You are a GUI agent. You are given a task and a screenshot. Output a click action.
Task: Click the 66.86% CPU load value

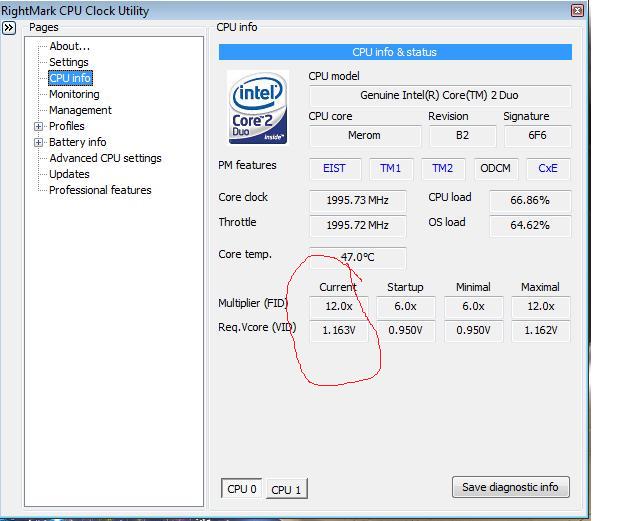click(x=530, y=200)
